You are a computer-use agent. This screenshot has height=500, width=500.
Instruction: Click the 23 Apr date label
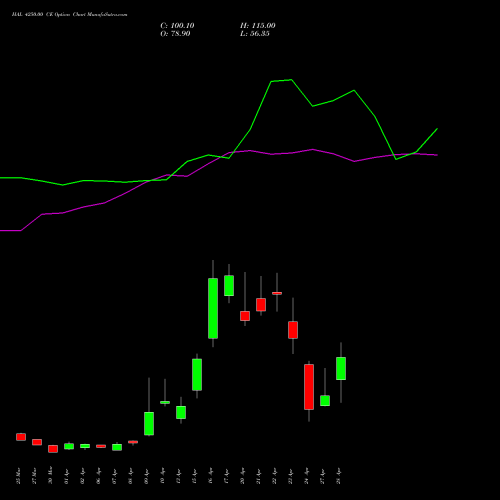(291, 476)
